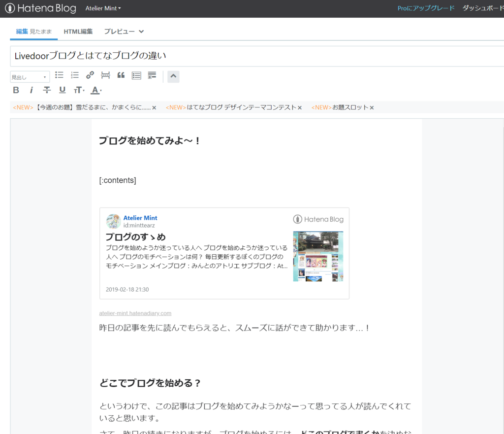Insert a bulleted list
This screenshot has width=504, height=434.
[59, 75]
